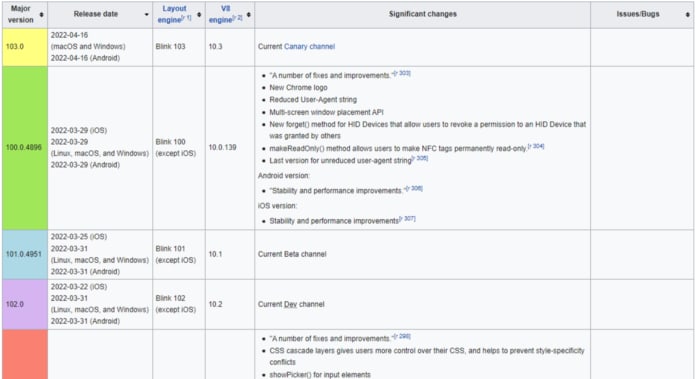
Task: Open footnote r 2 next to V8 engine
Action: (238, 18)
